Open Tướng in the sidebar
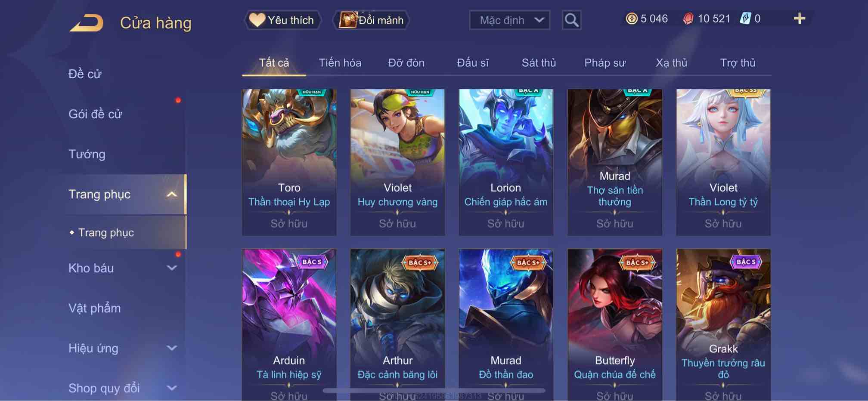 click(87, 154)
